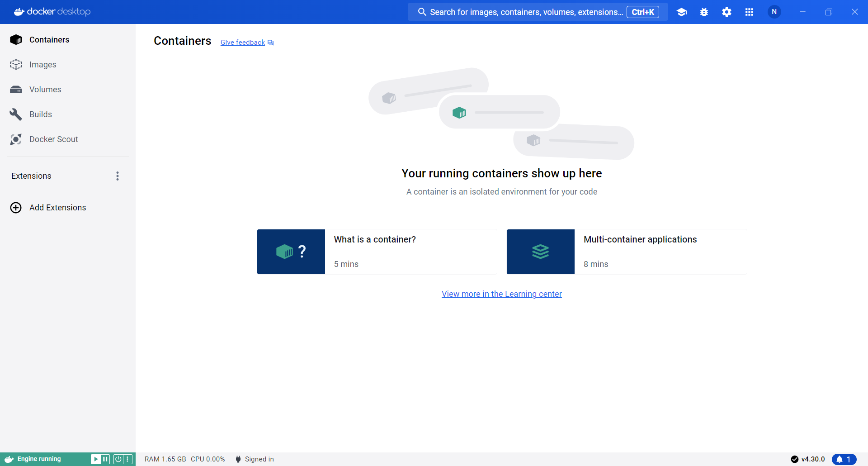This screenshot has width=868, height=466.
Task: Minimize the Docker Desktop window
Action: pos(802,12)
